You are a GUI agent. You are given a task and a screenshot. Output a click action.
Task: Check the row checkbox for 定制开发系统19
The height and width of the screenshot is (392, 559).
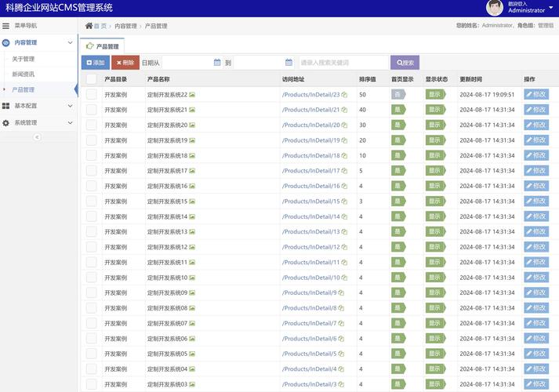click(x=91, y=140)
